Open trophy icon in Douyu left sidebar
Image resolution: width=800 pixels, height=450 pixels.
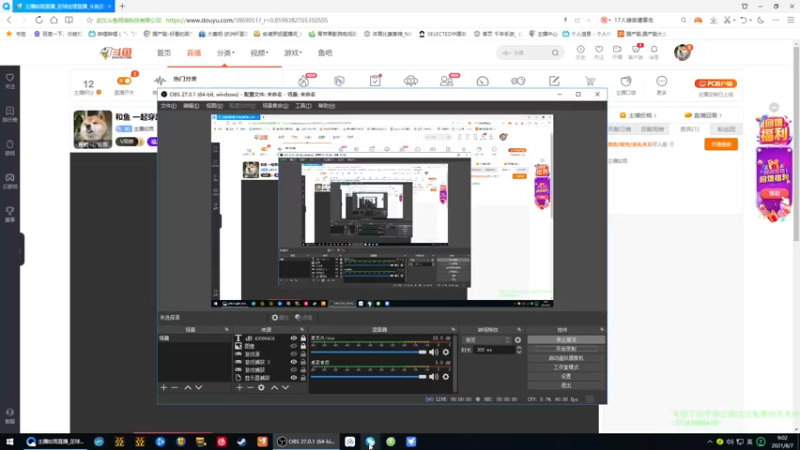click(x=10, y=214)
